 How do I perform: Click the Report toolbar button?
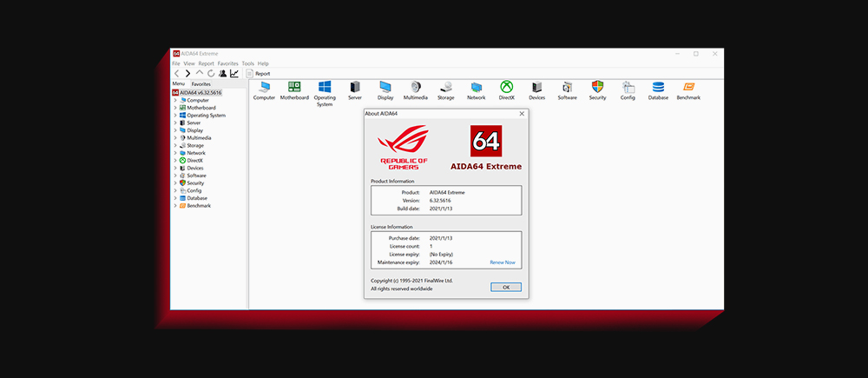click(x=259, y=73)
